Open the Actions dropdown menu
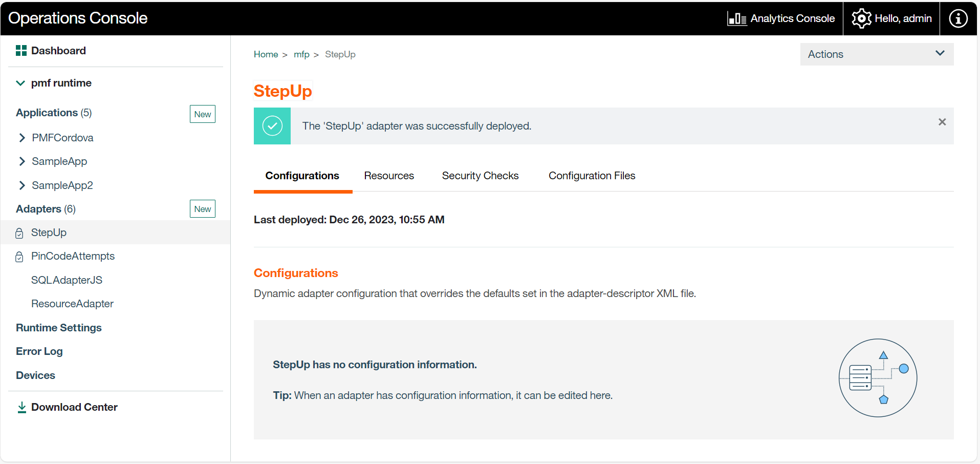Image resolution: width=980 pixels, height=464 pixels. point(876,54)
